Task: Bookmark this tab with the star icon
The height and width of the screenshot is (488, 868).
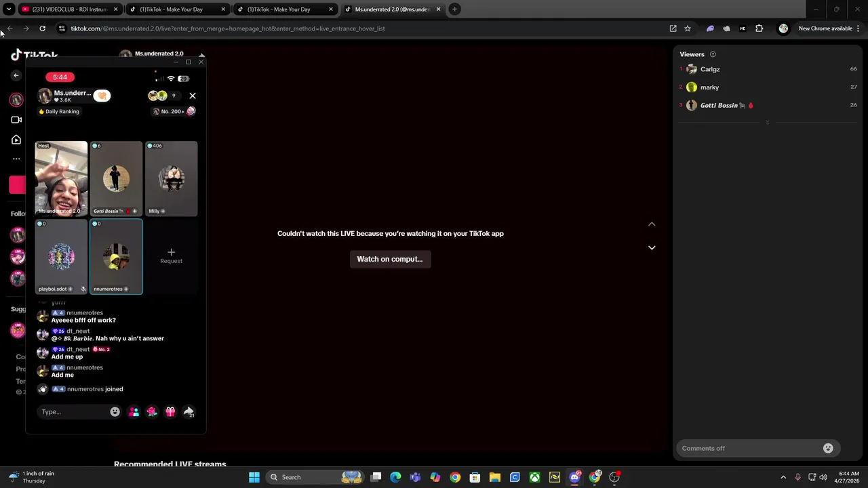Action: tap(688, 28)
